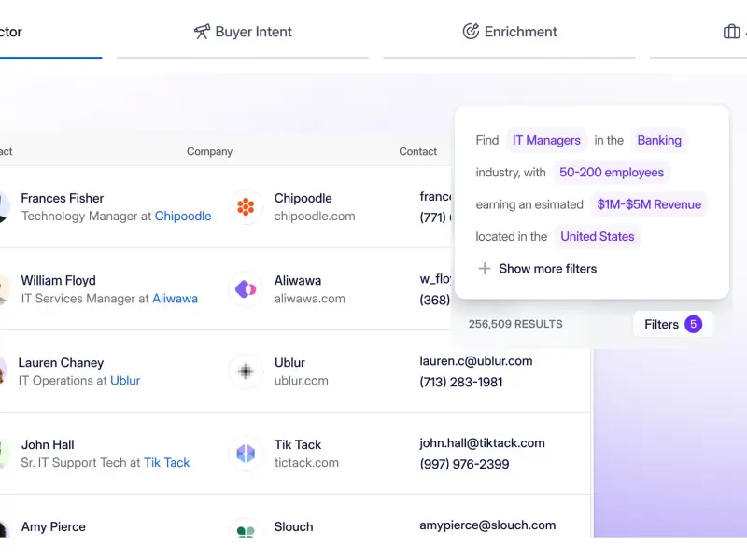This screenshot has height=560, width=747.
Task: Click the Company column header
Action: click(209, 151)
